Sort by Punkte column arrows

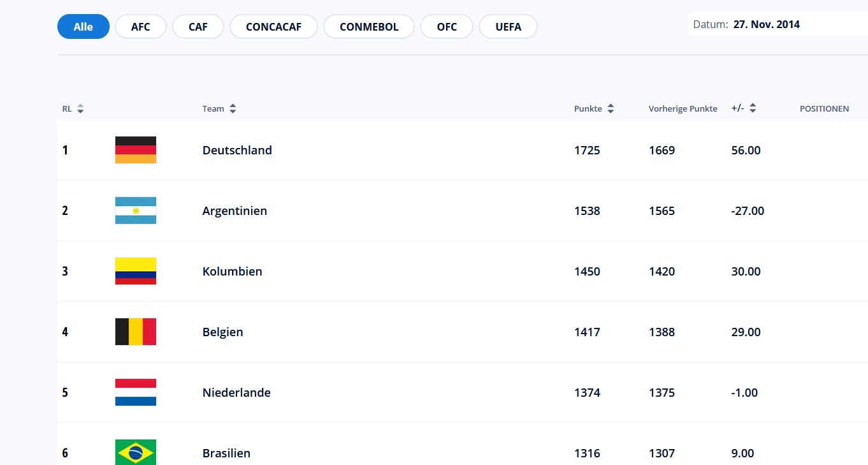point(611,109)
